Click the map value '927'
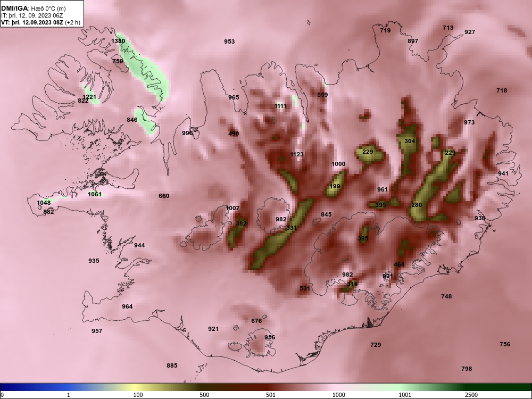 pos(470,32)
